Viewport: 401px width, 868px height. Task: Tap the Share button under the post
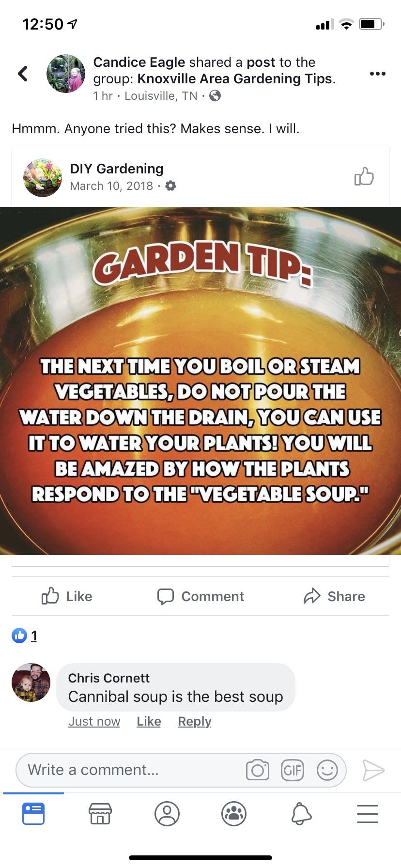point(334,596)
